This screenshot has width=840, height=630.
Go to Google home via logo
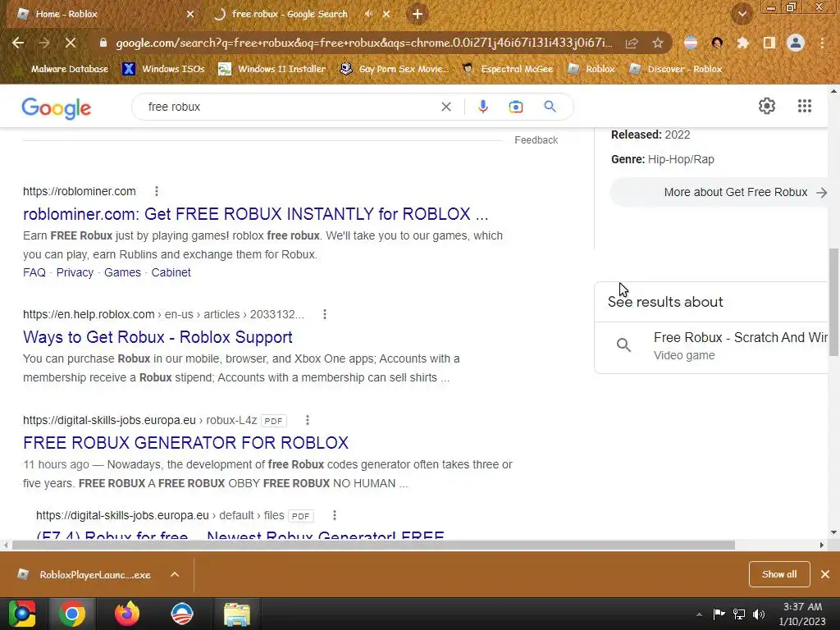coord(57,107)
